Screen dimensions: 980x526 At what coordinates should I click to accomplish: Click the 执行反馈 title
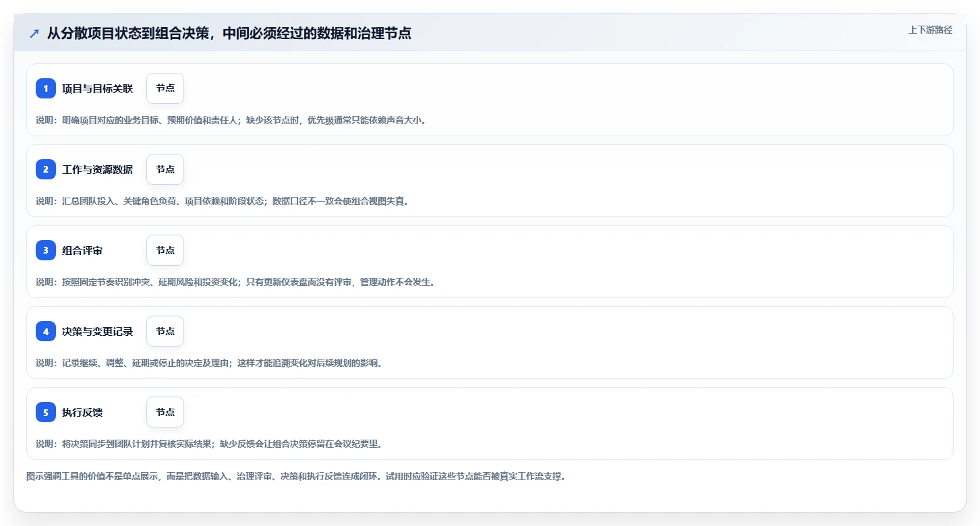(x=82, y=412)
